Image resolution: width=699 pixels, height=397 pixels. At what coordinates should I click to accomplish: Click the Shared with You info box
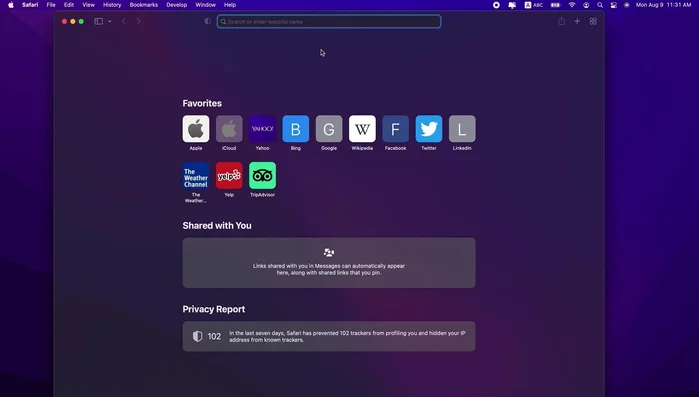coord(329,263)
